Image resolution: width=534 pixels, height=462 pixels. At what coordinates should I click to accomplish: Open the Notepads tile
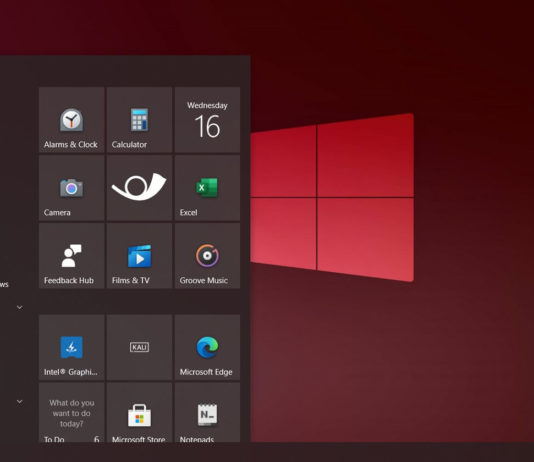coord(207,413)
